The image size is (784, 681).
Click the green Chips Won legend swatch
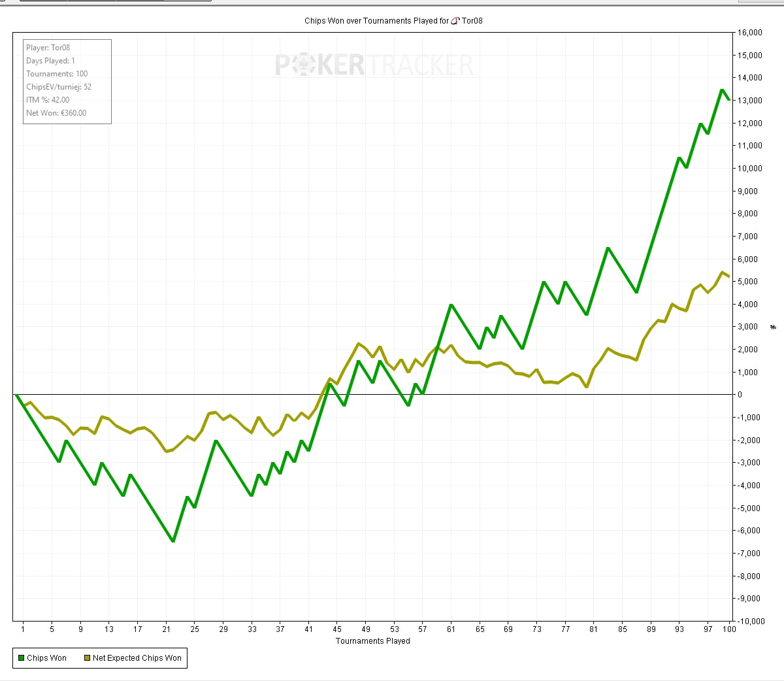[21, 658]
